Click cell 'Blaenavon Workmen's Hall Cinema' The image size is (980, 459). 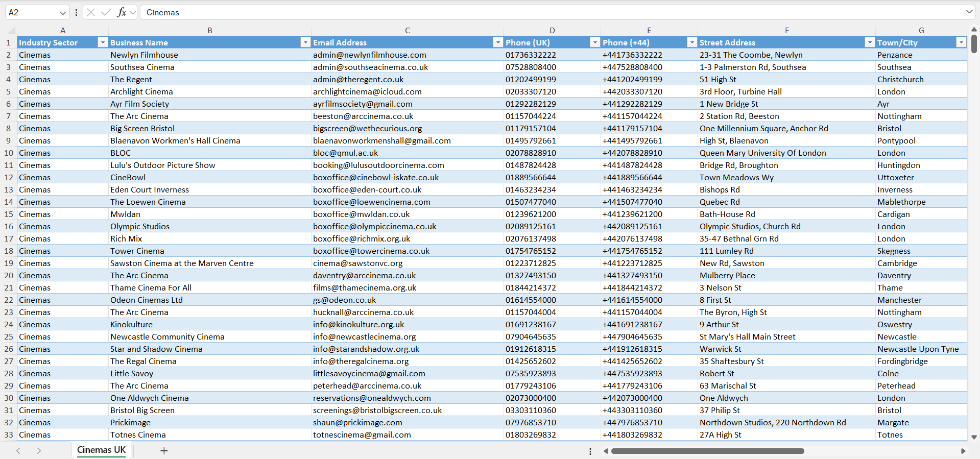point(210,140)
